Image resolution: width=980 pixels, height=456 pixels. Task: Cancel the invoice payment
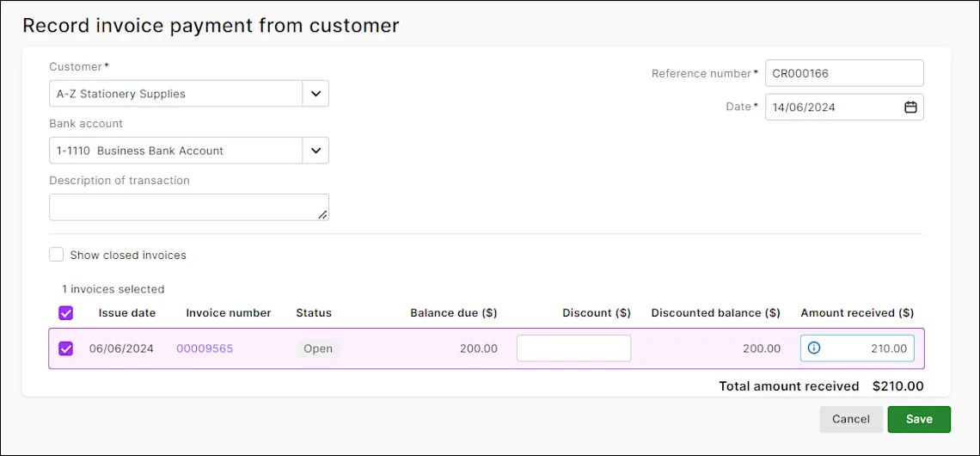click(851, 419)
